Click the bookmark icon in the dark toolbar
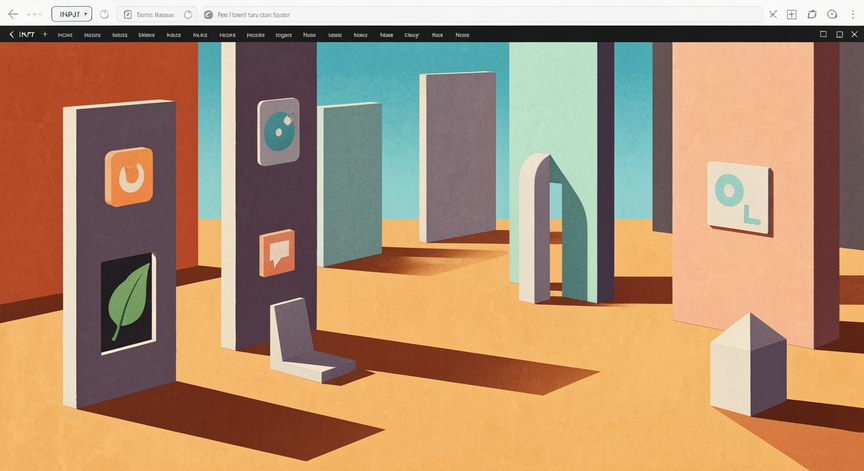This screenshot has height=471, width=864. [839, 34]
